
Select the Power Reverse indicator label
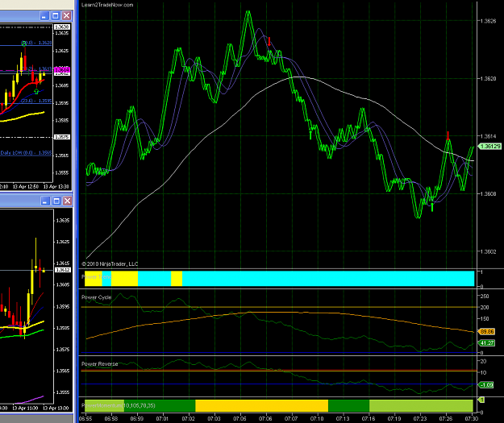[x=100, y=364]
